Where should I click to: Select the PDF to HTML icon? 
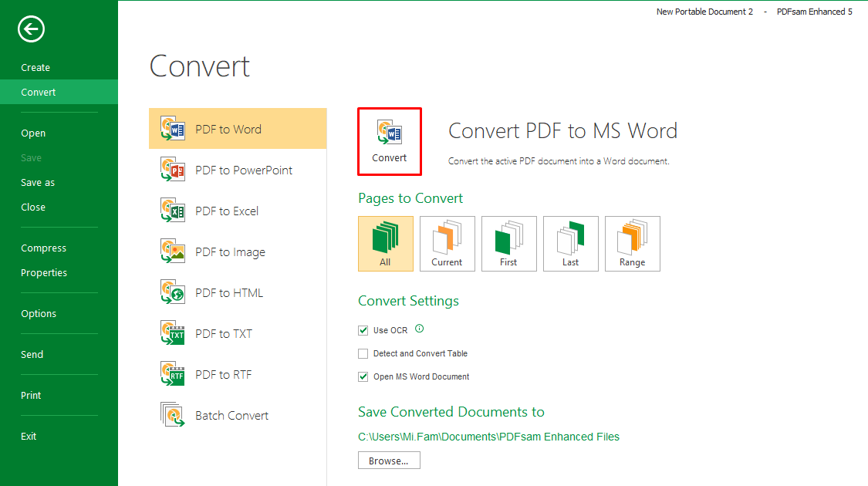tap(173, 292)
